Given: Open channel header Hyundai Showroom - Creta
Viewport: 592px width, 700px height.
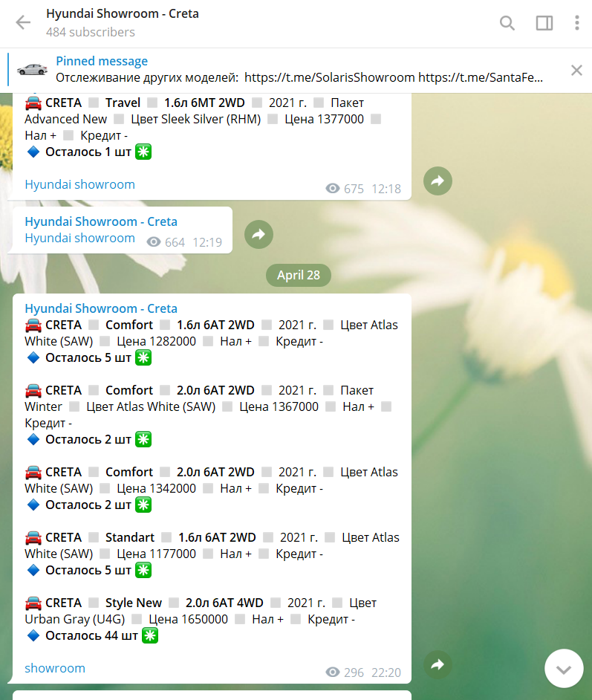Looking at the screenshot, I should click(x=123, y=14).
